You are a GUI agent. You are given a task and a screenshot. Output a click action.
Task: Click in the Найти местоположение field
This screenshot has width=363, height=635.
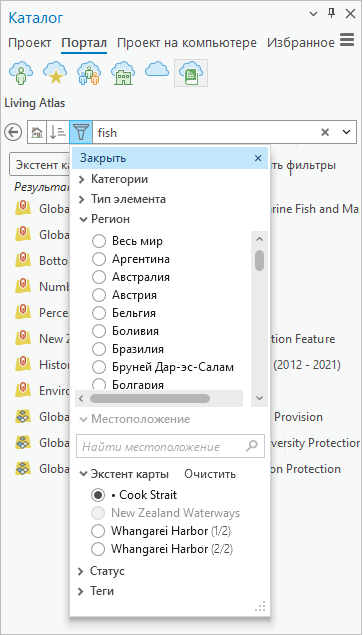click(170, 446)
